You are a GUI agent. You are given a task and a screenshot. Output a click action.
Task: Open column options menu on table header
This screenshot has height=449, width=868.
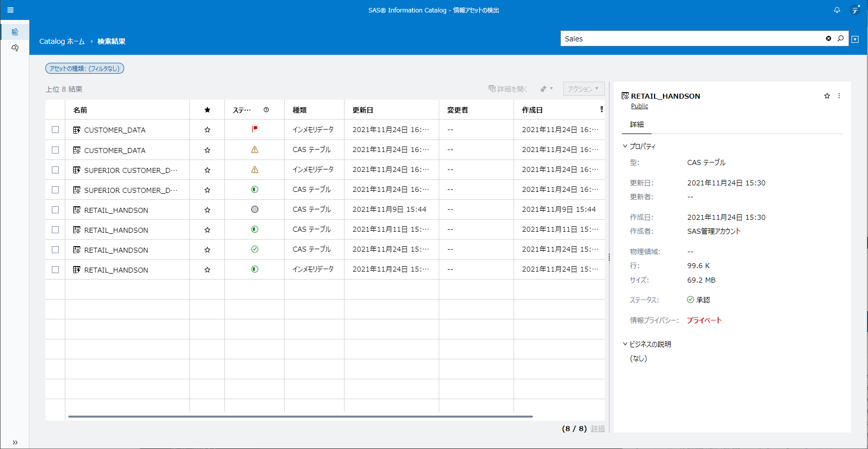point(602,109)
